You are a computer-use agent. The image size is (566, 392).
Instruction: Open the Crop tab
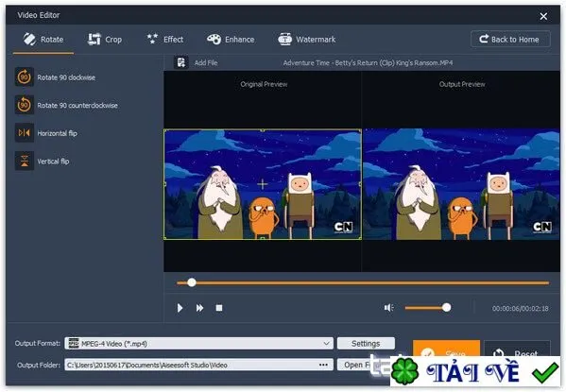105,40
